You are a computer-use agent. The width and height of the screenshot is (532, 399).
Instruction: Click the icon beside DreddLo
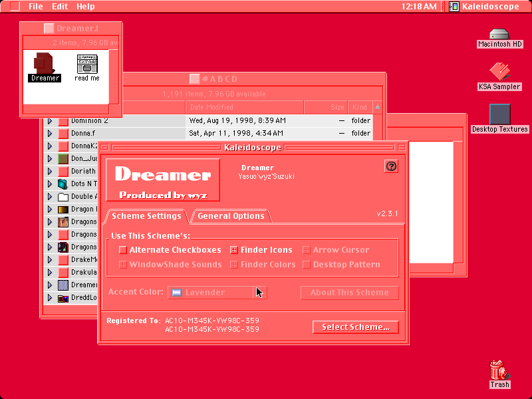coord(63,298)
